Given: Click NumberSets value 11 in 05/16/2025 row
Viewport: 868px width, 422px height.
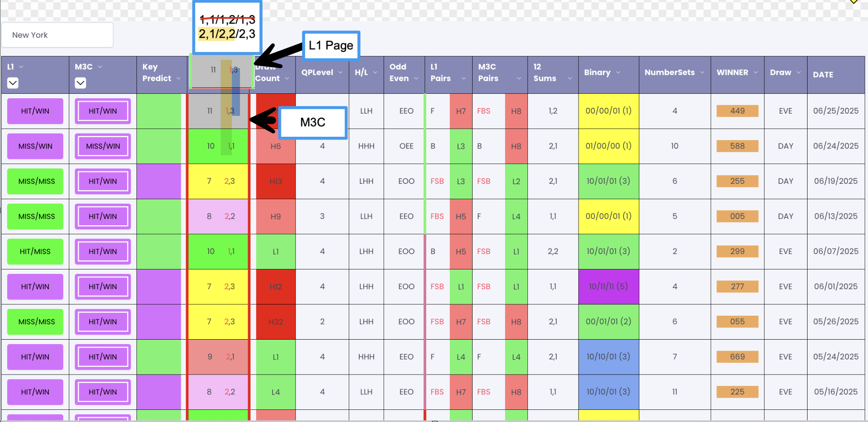Looking at the screenshot, I should click(675, 392).
